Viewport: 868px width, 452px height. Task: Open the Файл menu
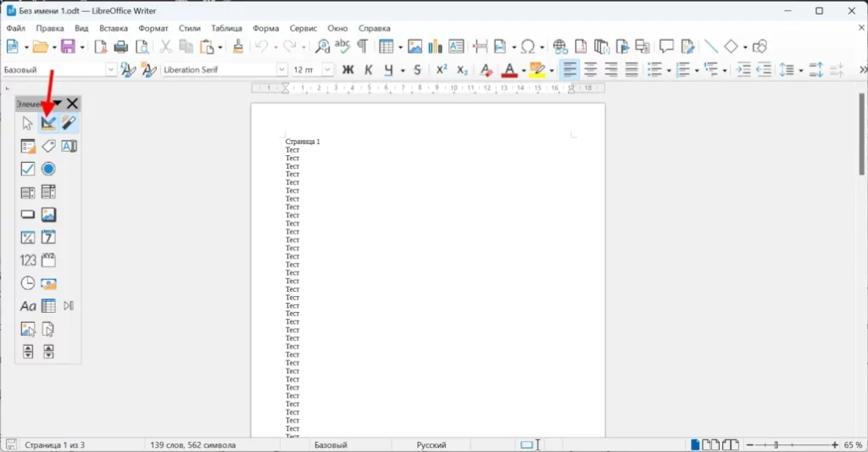(x=15, y=28)
